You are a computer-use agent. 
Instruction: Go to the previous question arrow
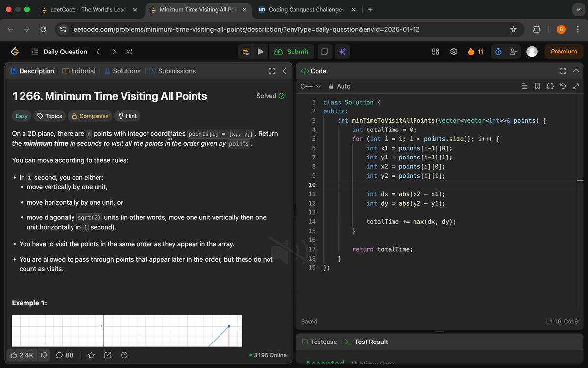[x=98, y=52]
